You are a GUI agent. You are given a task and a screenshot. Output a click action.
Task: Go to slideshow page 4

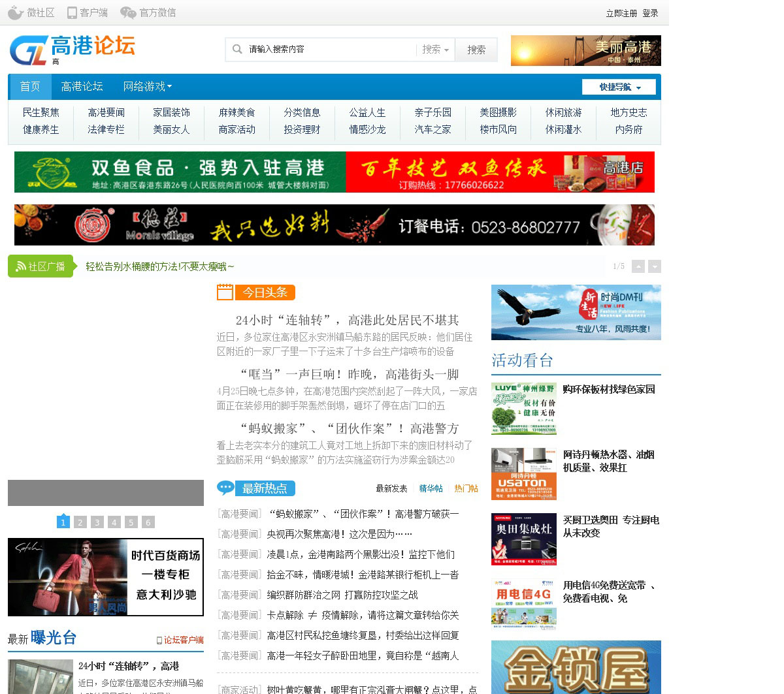point(114,522)
